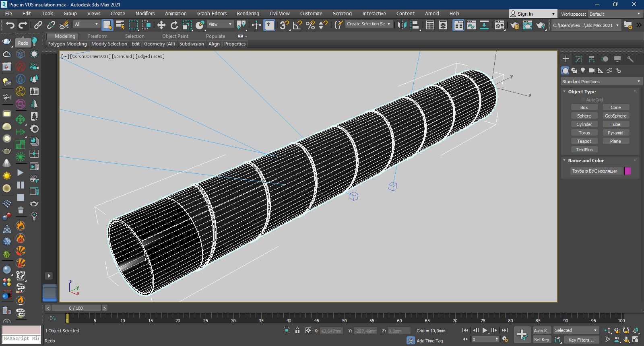Click the Undo arrow icon

point(10,25)
